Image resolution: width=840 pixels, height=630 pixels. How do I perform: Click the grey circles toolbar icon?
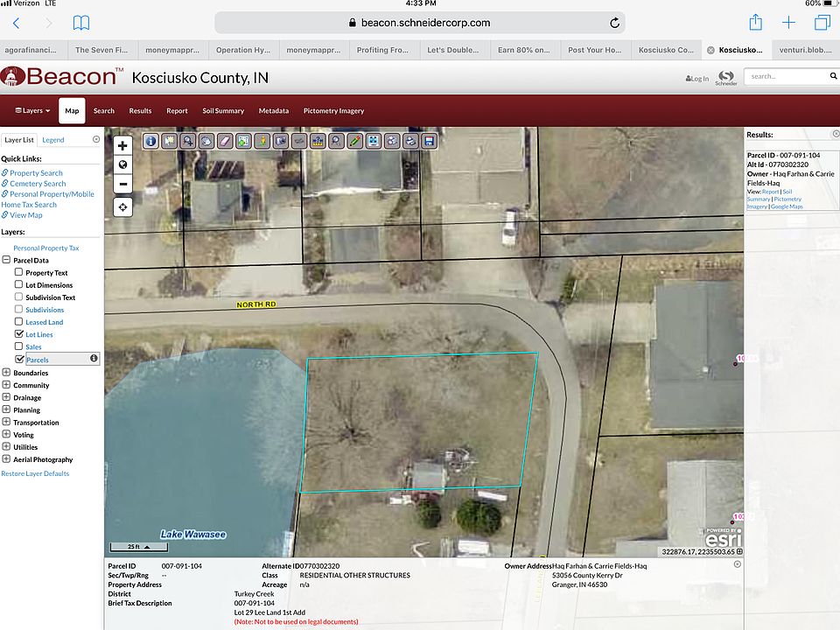(x=392, y=141)
